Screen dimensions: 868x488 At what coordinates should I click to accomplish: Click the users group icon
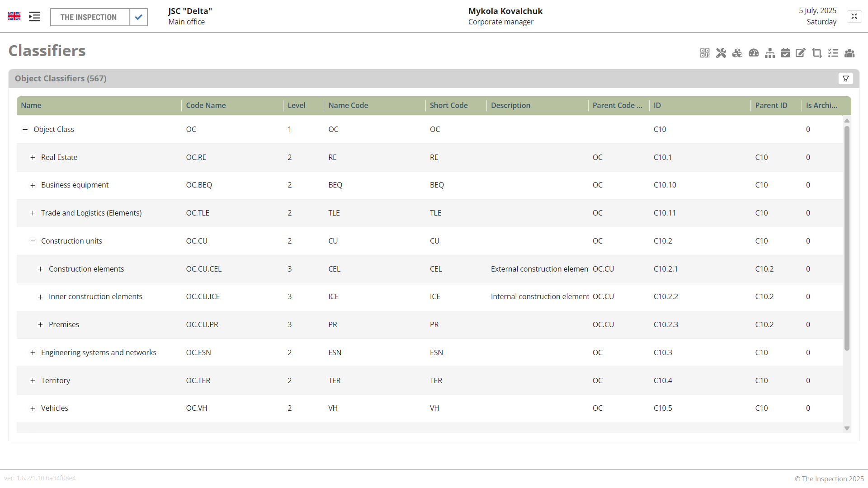849,53
